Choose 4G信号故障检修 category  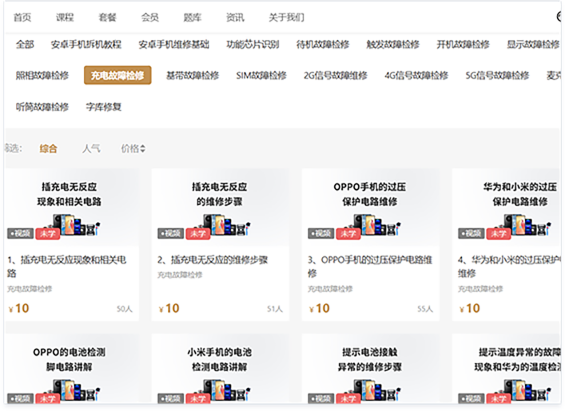pyautogui.click(x=416, y=75)
